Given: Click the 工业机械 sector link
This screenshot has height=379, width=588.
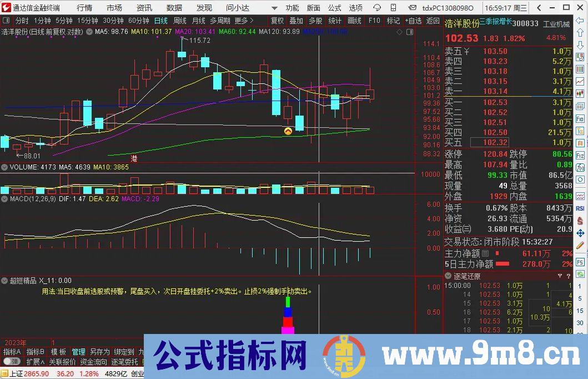Looking at the screenshot, I should point(556,24).
